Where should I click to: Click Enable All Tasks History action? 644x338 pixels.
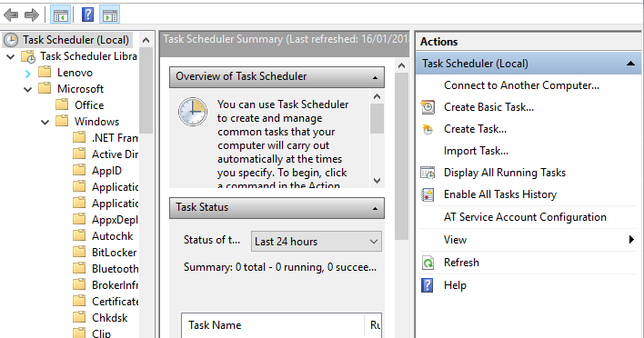click(500, 194)
